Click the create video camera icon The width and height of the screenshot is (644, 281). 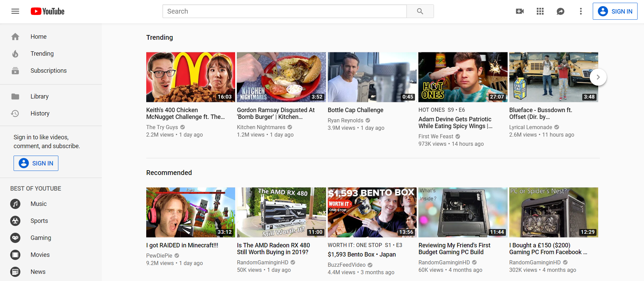coord(519,11)
